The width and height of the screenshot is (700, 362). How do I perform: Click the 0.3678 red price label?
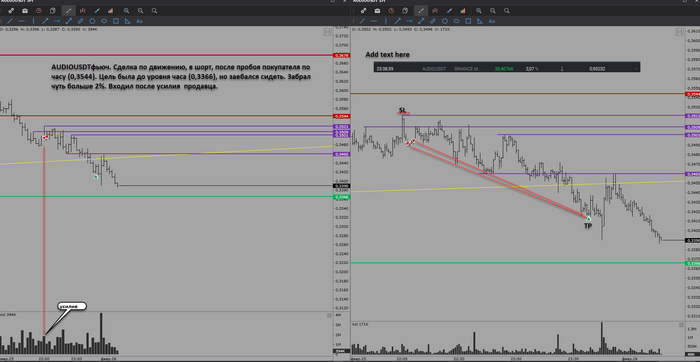tap(341, 55)
